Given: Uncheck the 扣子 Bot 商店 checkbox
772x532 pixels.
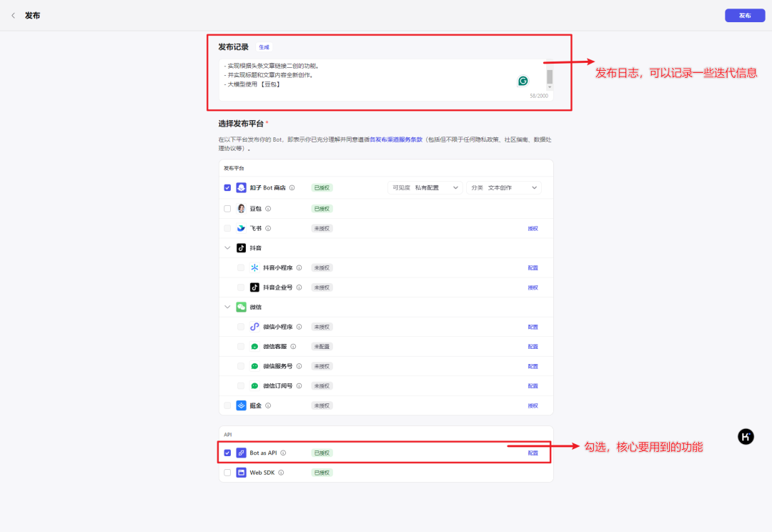Looking at the screenshot, I should (x=227, y=187).
